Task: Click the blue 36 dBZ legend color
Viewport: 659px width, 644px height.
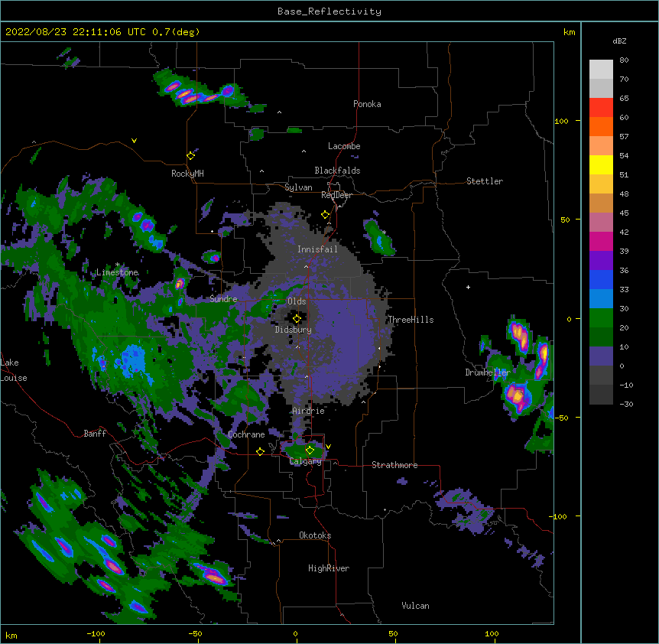Action: 601,279
